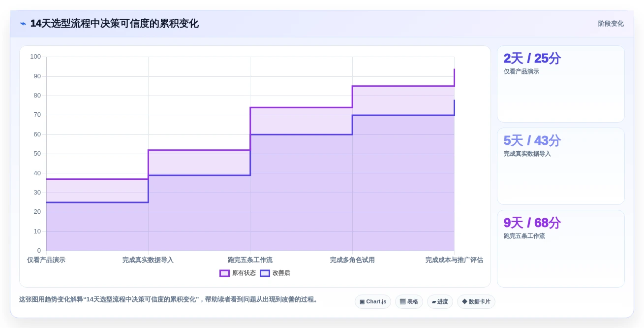This screenshot has width=644, height=328.
Task: Click the y-axis value 50
Action: click(x=37, y=154)
